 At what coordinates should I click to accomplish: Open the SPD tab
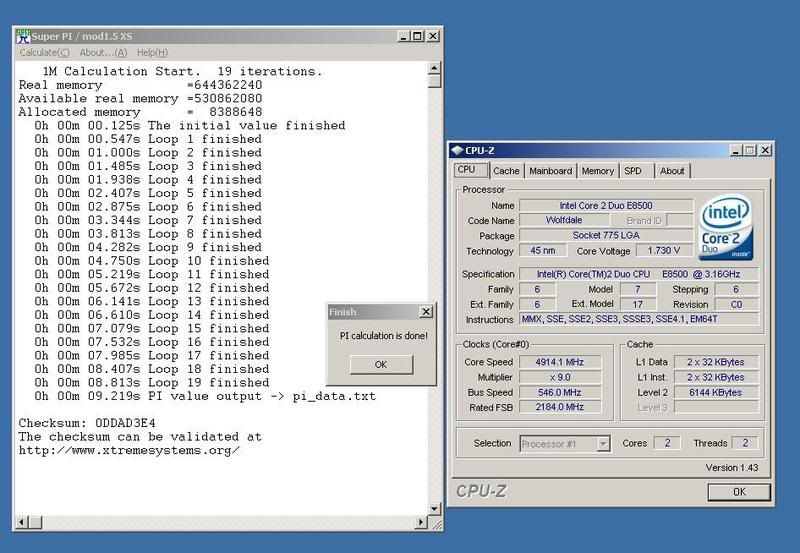633,171
